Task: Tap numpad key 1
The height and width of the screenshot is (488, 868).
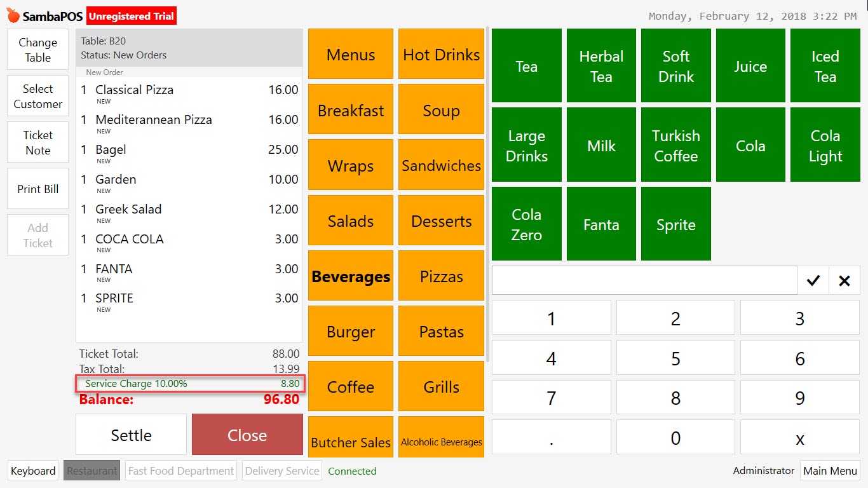Action: point(551,318)
